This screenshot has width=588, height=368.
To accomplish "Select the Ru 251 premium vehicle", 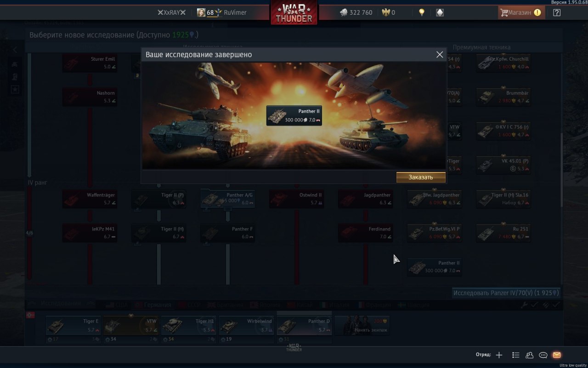I will [x=503, y=233].
